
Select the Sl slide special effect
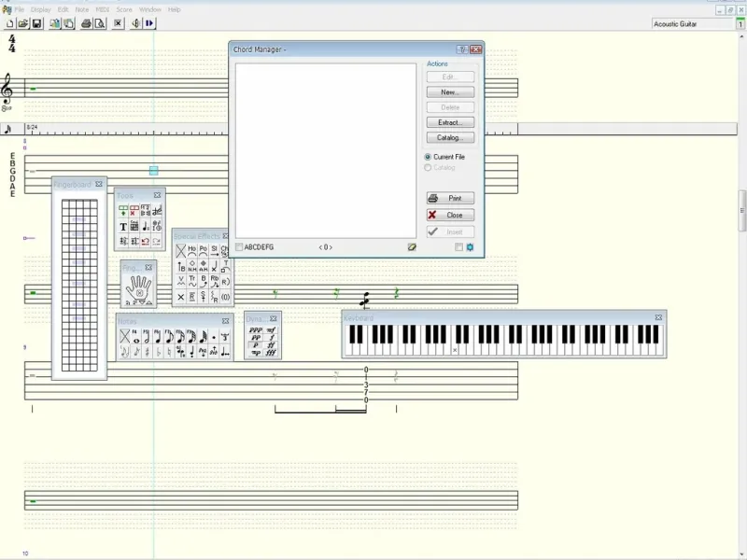215,250
